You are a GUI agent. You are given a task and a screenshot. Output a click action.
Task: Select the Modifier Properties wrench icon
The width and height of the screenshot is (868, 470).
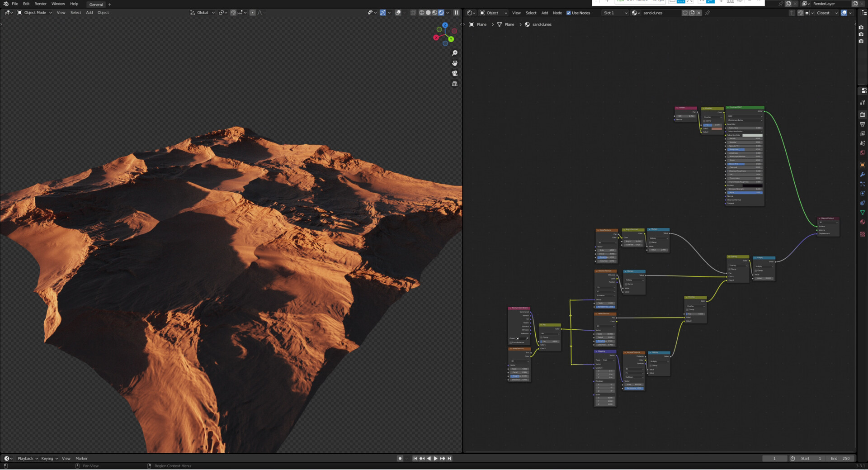pos(863,175)
